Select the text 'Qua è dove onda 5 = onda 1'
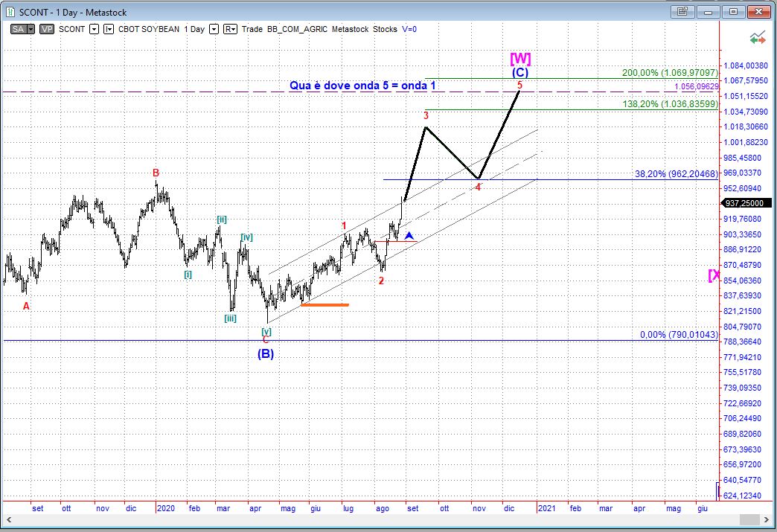777x532 pixels. [362, 86]
